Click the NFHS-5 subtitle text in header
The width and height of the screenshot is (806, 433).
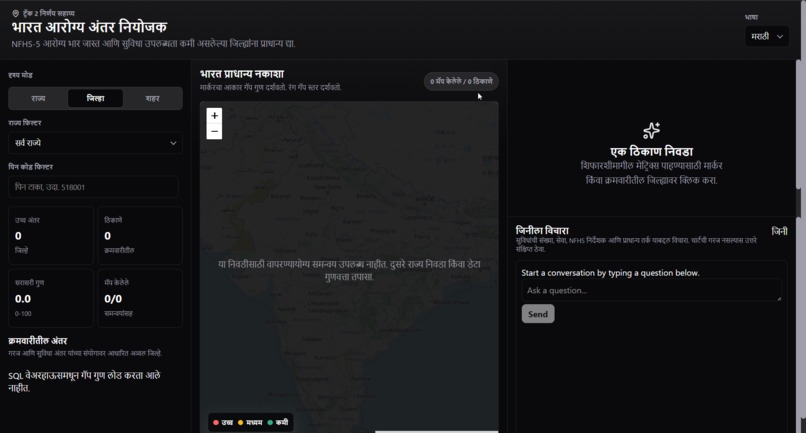(153, 44)
